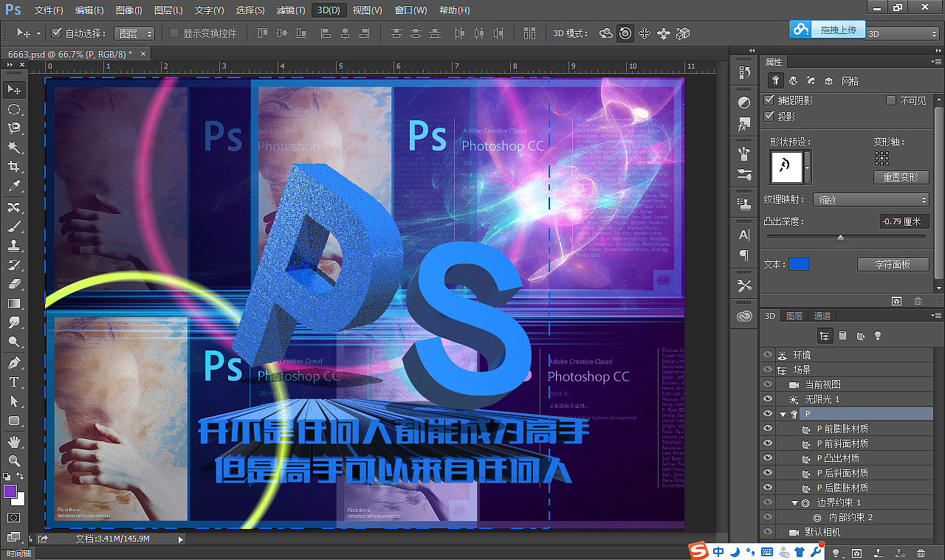Open the Properties panel flyout menu

[x=938, y=62]
